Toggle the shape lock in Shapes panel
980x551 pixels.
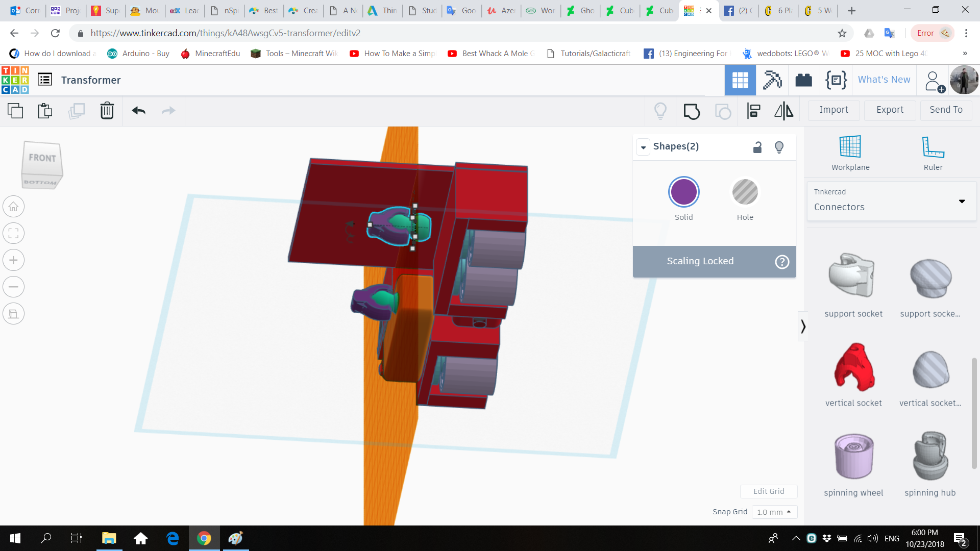click(x=757, y=147)
